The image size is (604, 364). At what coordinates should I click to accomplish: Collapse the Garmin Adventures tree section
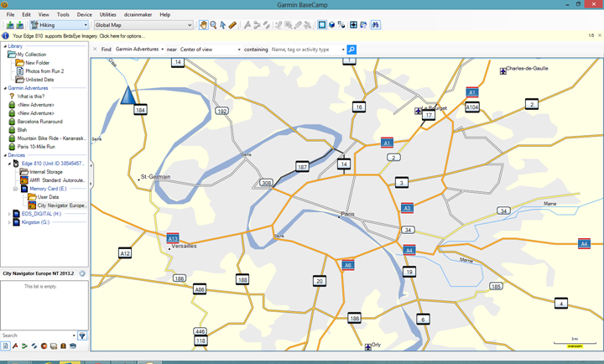coord(5,88)
